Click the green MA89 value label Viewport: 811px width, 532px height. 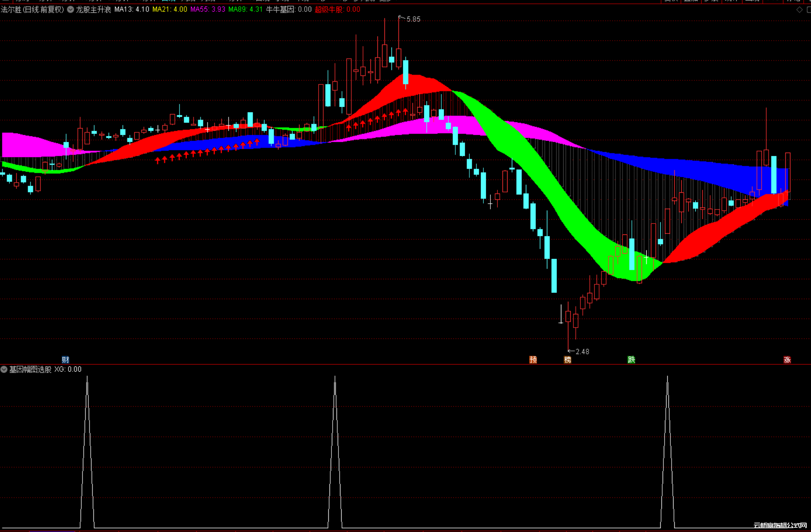click(x=245, y=9)
